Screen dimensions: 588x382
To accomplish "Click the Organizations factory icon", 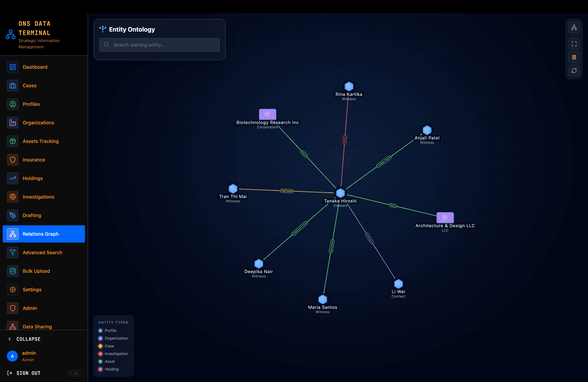I will click(13, 123).
